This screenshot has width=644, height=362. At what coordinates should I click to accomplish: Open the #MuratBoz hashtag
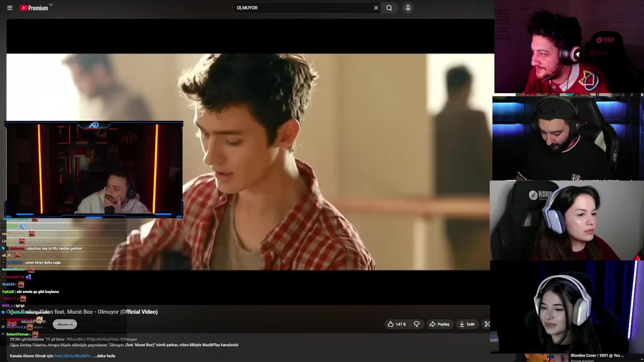[76, 339]
